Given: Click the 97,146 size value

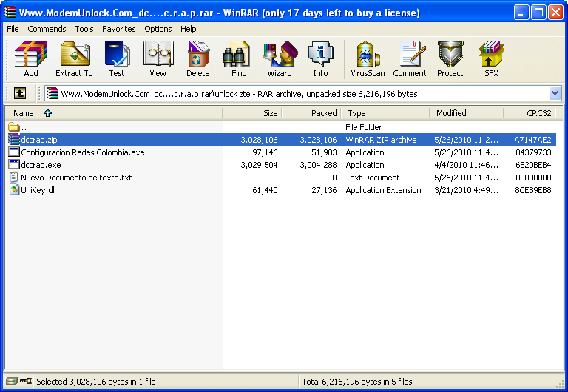Looking at the screenshot, I should [x=265, y=152].
